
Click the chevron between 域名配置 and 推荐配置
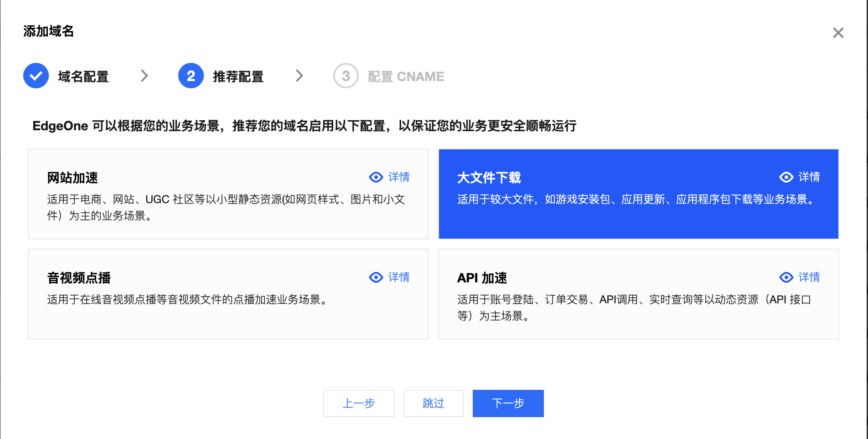click(145, 76)
